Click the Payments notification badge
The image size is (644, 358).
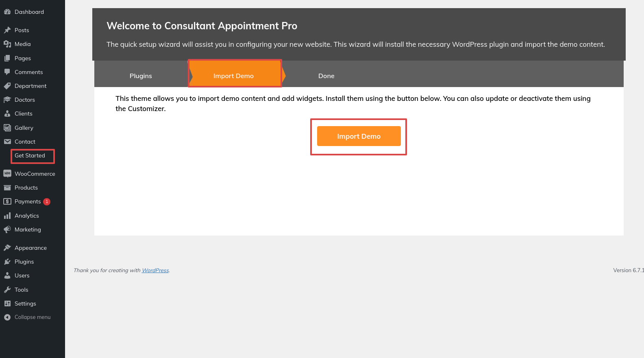47,201
